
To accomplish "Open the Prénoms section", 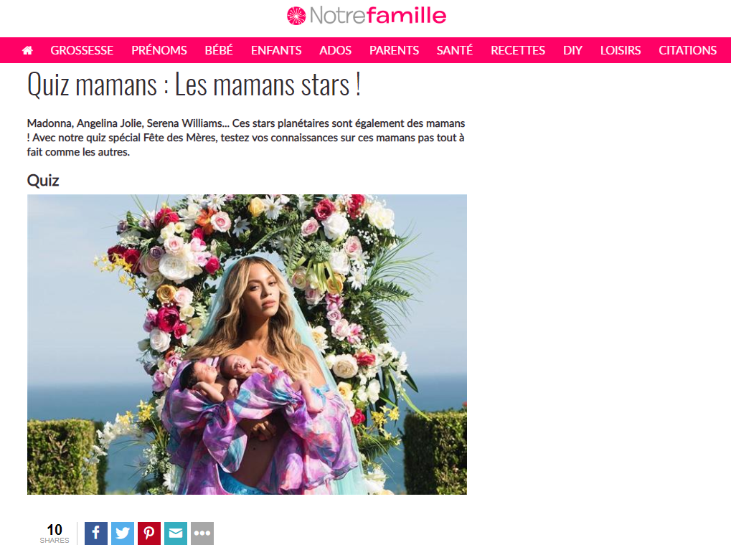I will [x=159, y=50].
